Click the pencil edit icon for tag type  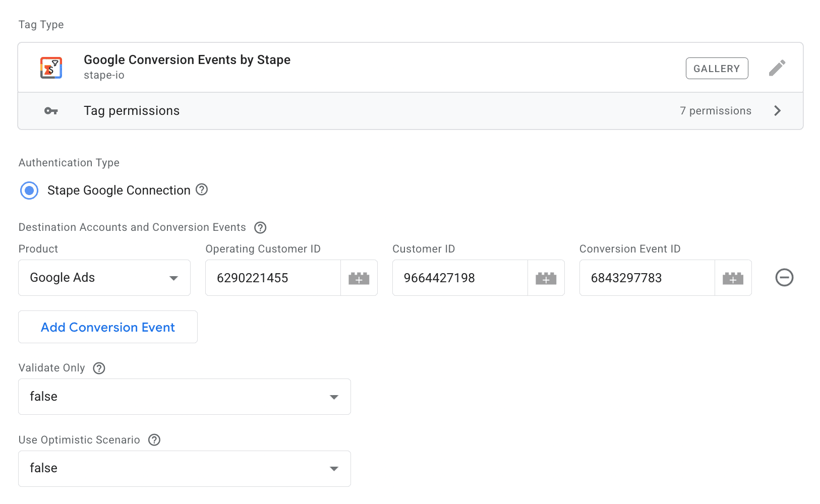(777, 68)
